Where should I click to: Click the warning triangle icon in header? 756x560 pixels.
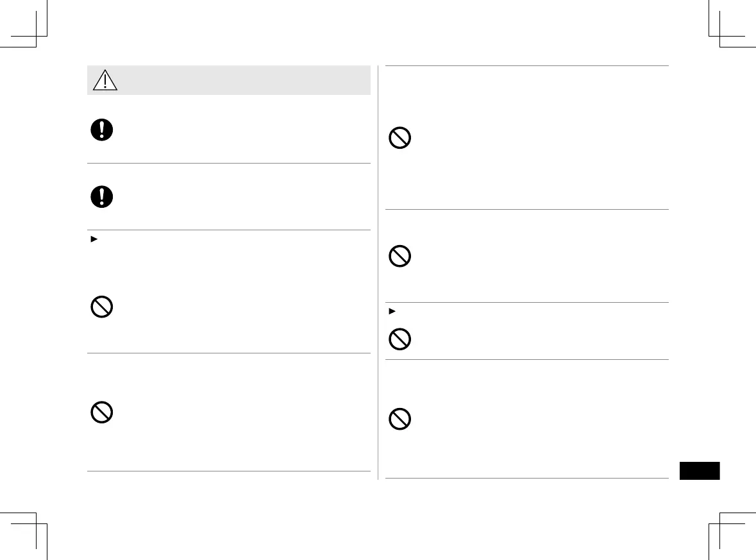(x=105, y=80)
